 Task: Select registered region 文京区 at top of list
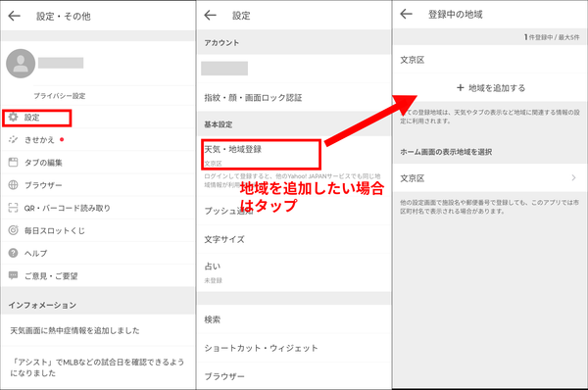point(490,60)
